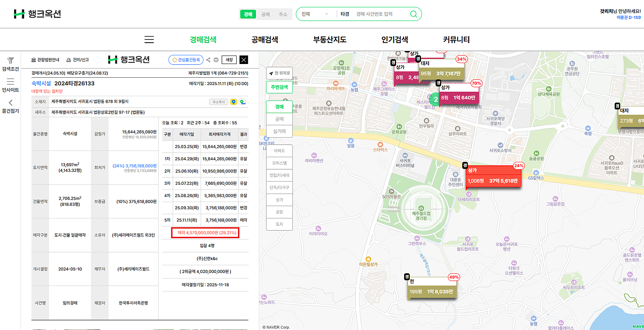The image size is (644, 330).
Task: Click the 스타벅스 map marker
Action: (x=380, y=144)
